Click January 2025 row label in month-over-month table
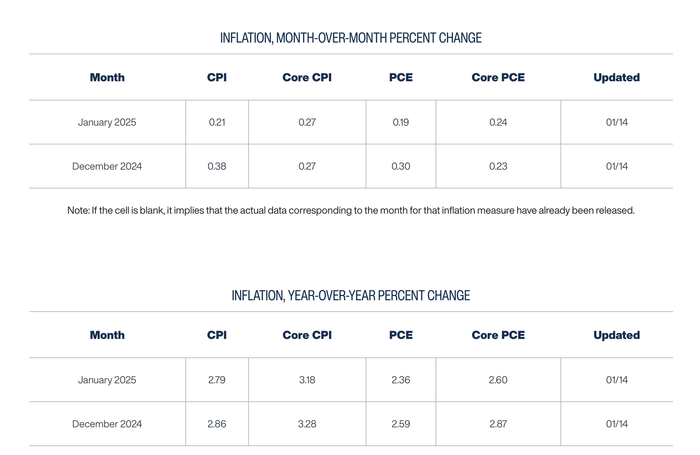The width and height of the screenshot is (700, 455). (107, 123)
